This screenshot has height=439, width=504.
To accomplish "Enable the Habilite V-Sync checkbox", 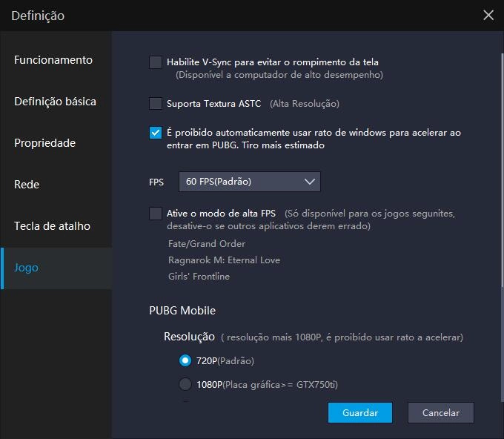I will click(x=156, y=62).
